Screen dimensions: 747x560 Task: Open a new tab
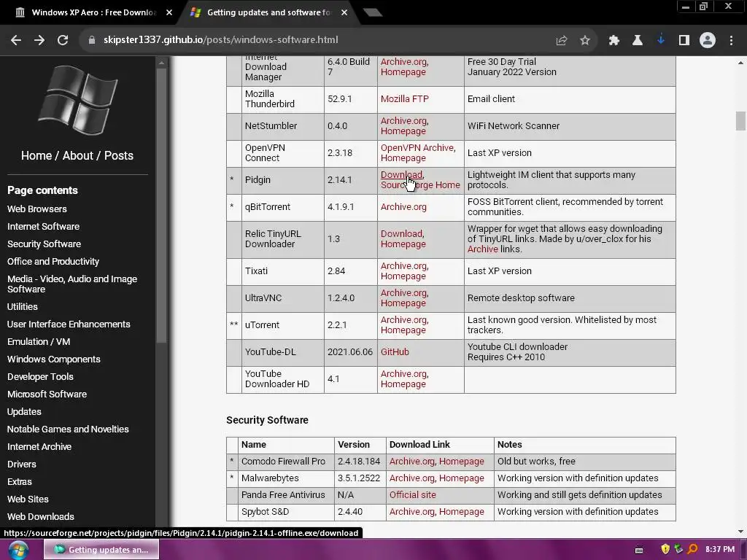373,13
